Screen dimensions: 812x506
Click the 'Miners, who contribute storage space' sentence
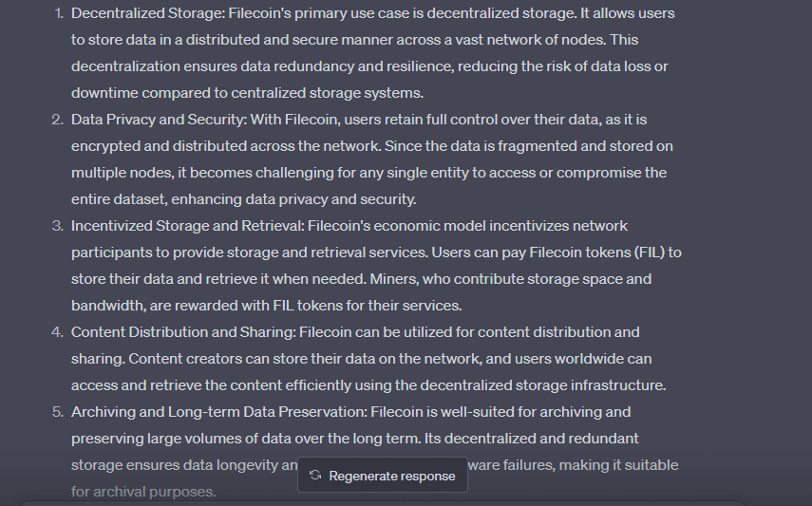511,279
